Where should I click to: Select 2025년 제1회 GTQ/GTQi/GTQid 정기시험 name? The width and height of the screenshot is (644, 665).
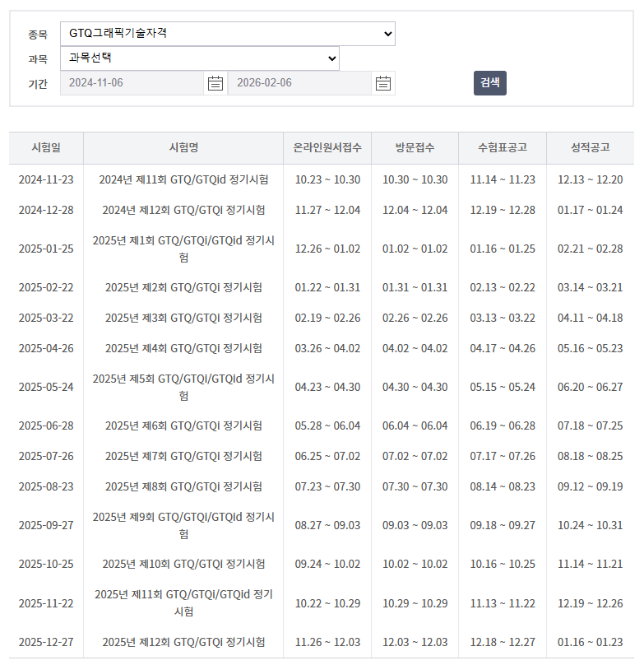tap(183, 249)
